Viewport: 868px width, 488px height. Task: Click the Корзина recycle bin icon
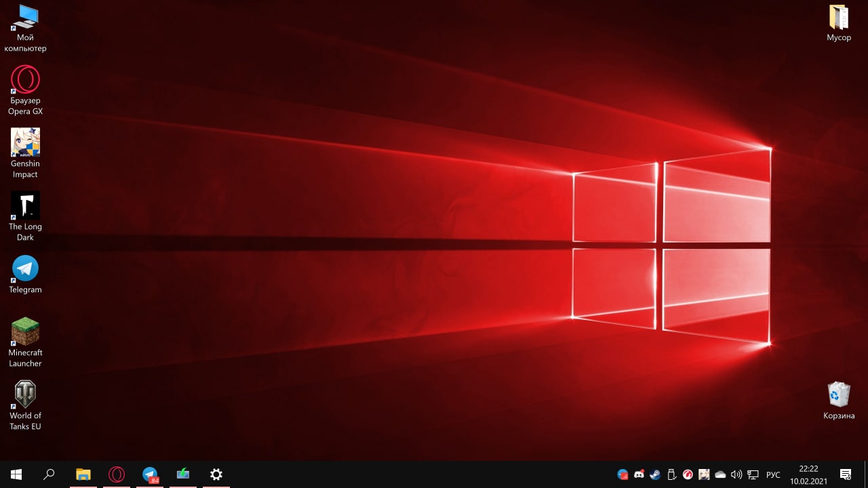(839, 401)
